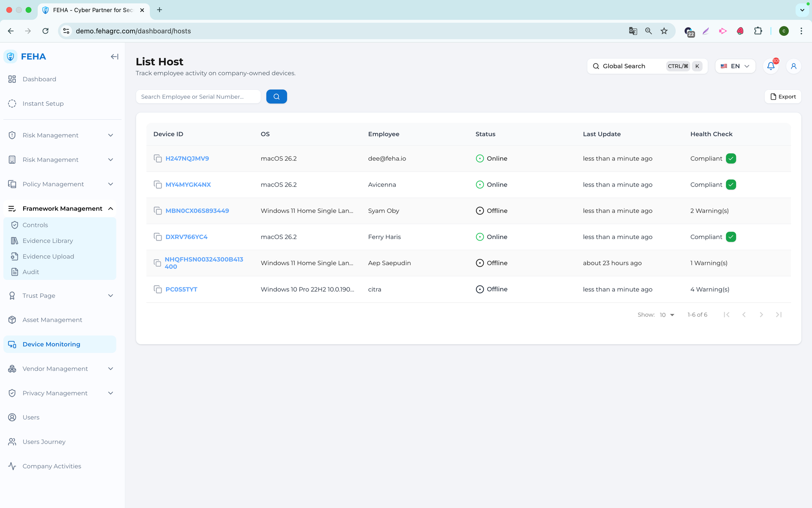Focus the Search Employee or Serial Number field

[x=198, y=97]
